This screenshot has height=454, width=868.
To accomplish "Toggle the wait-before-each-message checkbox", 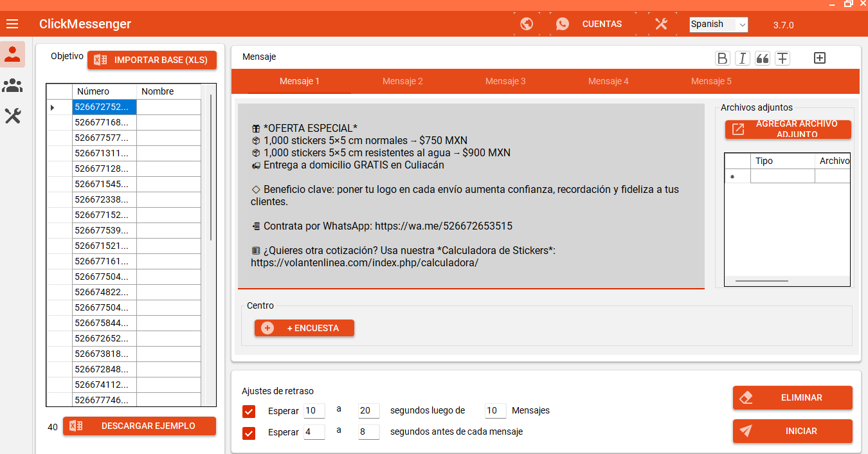I will coord(249,433).
